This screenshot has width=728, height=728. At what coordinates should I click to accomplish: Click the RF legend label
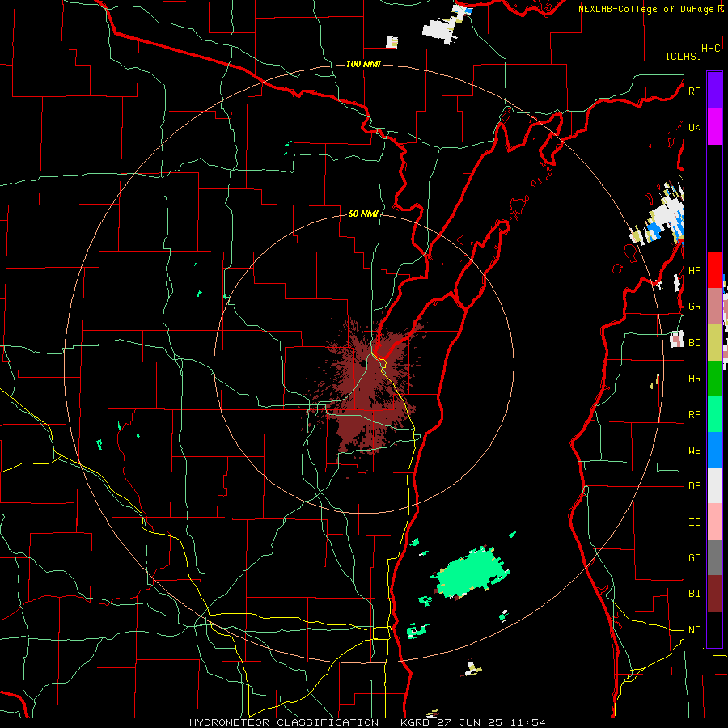[x=694, y=91]
